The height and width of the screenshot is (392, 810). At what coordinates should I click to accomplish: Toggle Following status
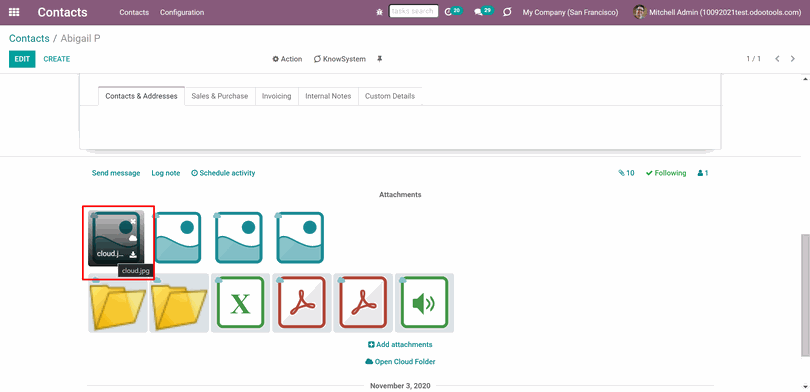pyautogui.click(x=666, y=173)
